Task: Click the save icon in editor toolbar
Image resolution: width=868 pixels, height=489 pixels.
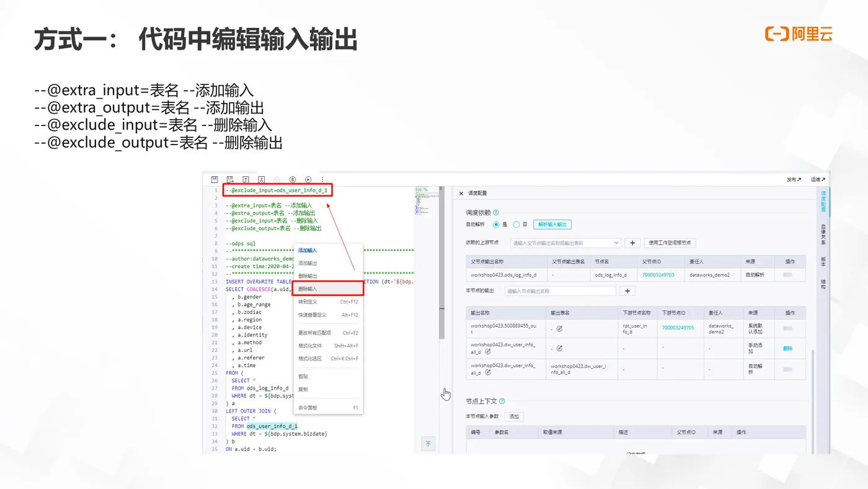Action: (215, 179)
